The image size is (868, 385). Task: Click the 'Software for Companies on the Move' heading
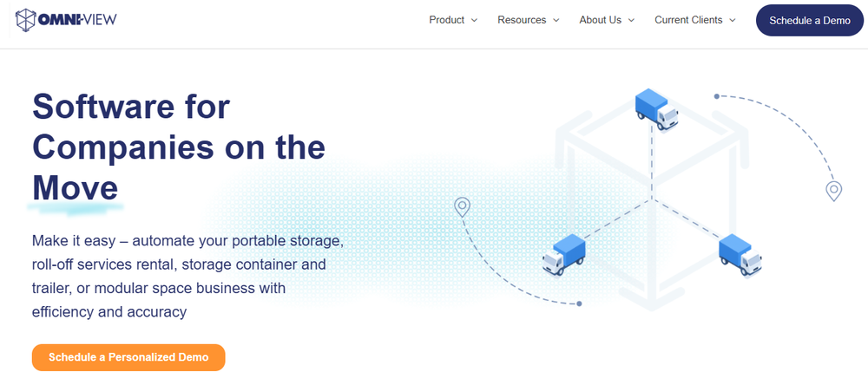(x=179, y=147)
